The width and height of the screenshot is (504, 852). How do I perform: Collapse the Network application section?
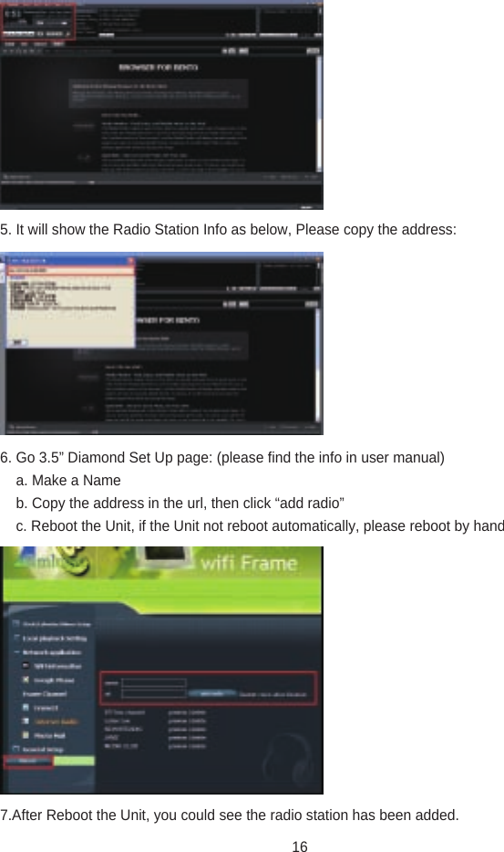coord(16,652)
